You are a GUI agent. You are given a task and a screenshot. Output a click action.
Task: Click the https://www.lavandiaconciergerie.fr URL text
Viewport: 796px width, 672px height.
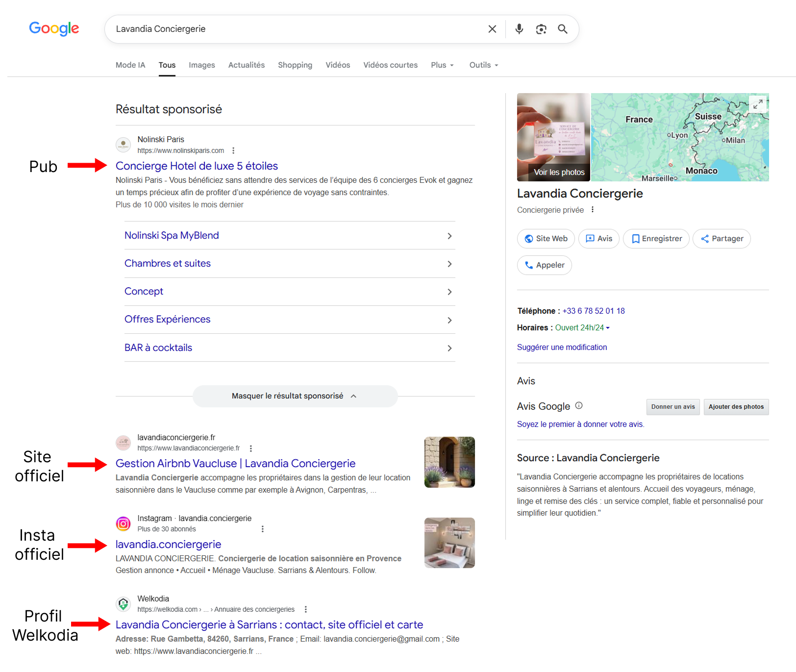pyautogui.click(x=189, y=448)
